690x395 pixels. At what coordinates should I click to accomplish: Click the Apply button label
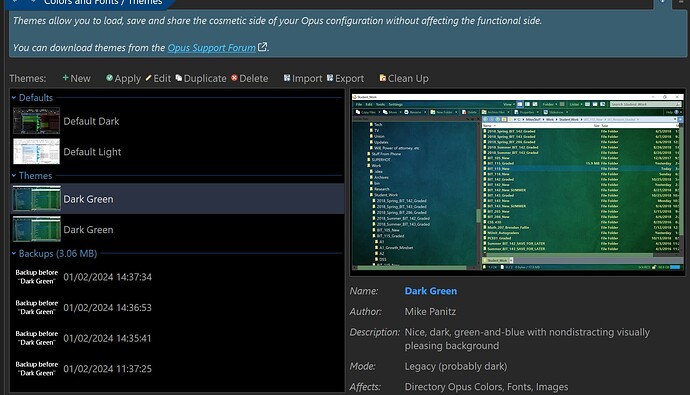click(x=128, y=78)
